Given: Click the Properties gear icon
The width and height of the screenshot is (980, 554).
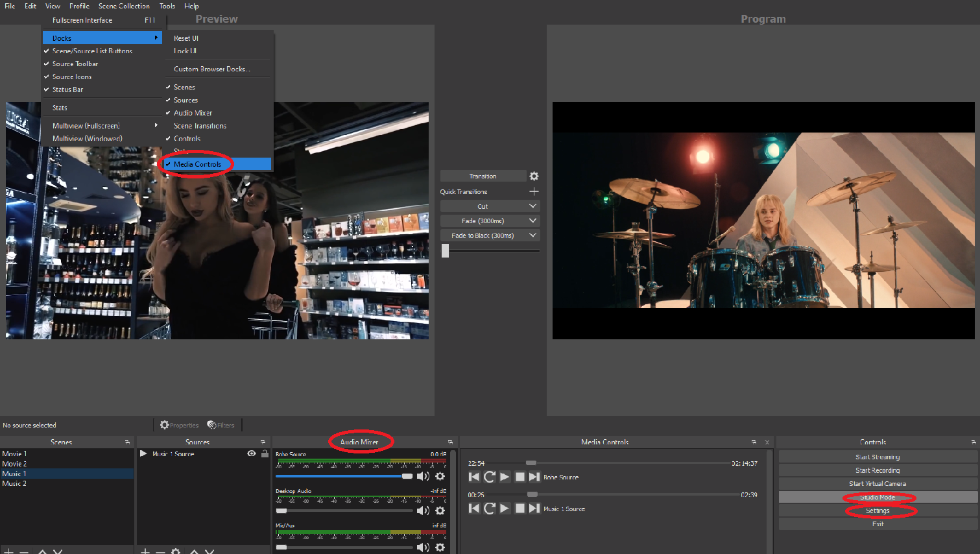Looking at the screenshot, I should click(164, 425).
